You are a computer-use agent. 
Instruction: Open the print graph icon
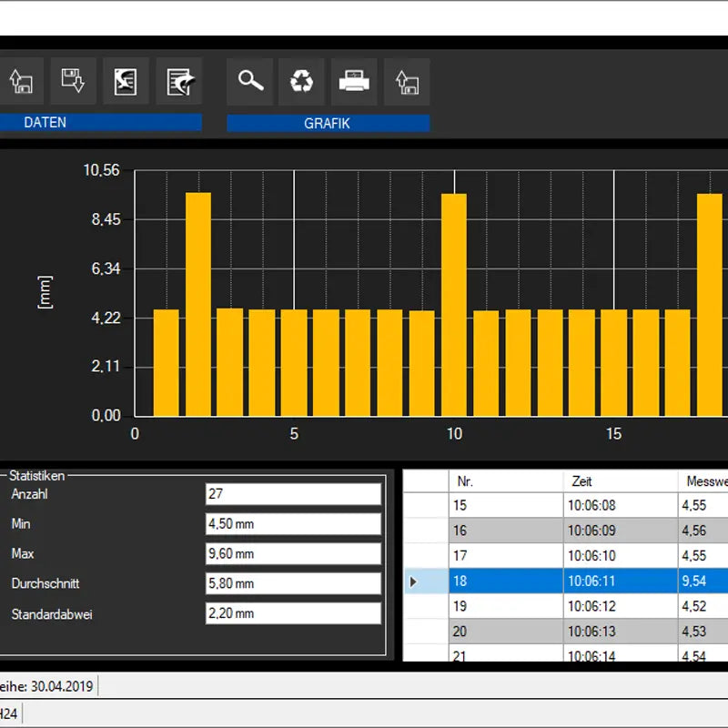[x=354, y=81]
